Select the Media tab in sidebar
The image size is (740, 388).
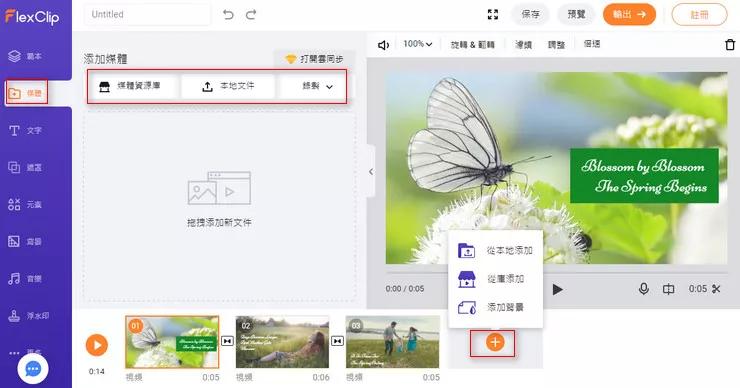[26, 93]
